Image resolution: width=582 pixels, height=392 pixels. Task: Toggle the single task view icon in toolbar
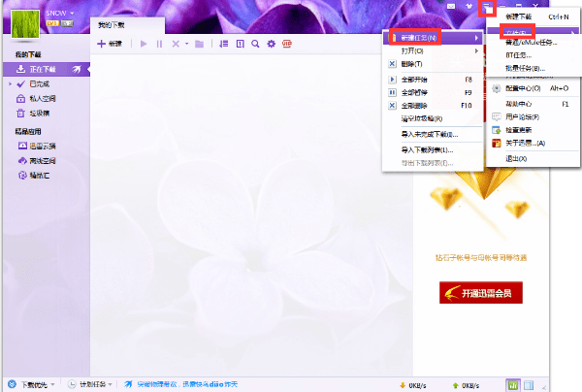(x=241, y=44)
